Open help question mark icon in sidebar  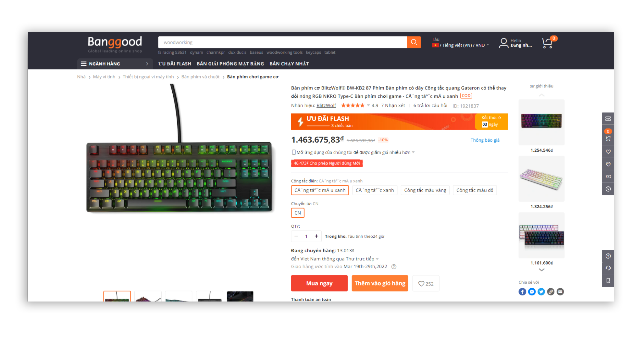tap(608, 256)
